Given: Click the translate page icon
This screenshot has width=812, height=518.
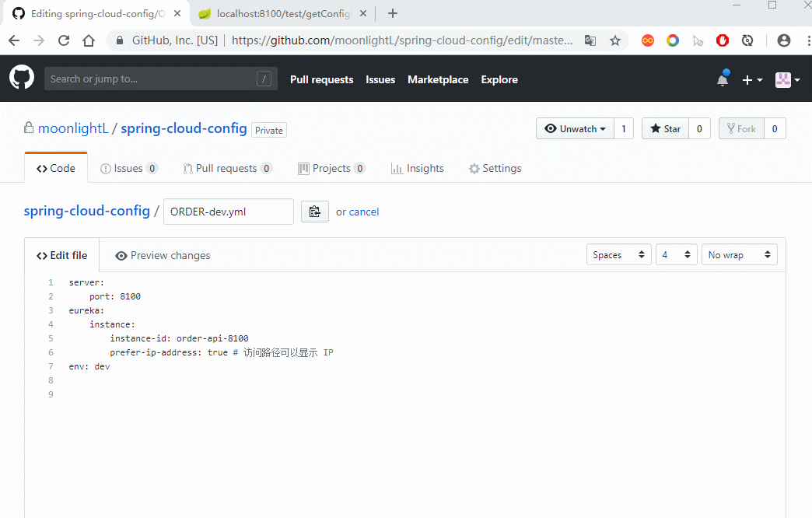Looking at the screenshot, I should pos(590,40).
